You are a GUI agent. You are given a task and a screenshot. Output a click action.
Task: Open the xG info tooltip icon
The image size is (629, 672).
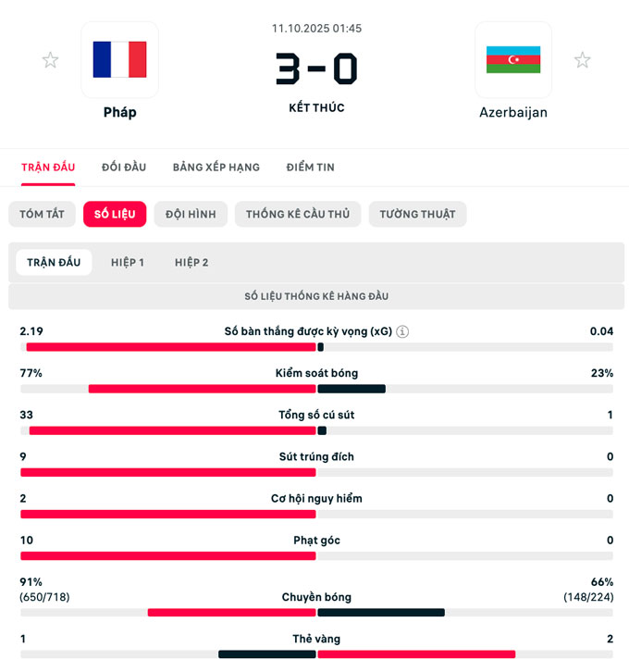(402, 331)
